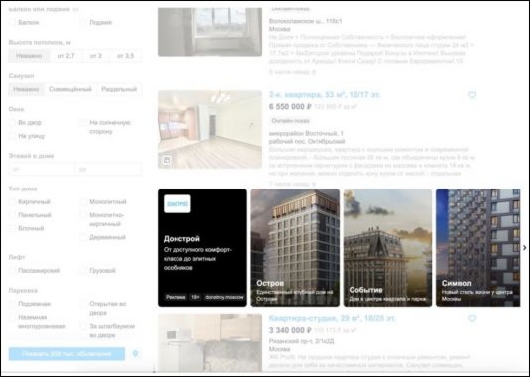The height and width of the screenshot is (377, 530).
Task: Click the Реклама ad label
Action: [x=176, y=297]
